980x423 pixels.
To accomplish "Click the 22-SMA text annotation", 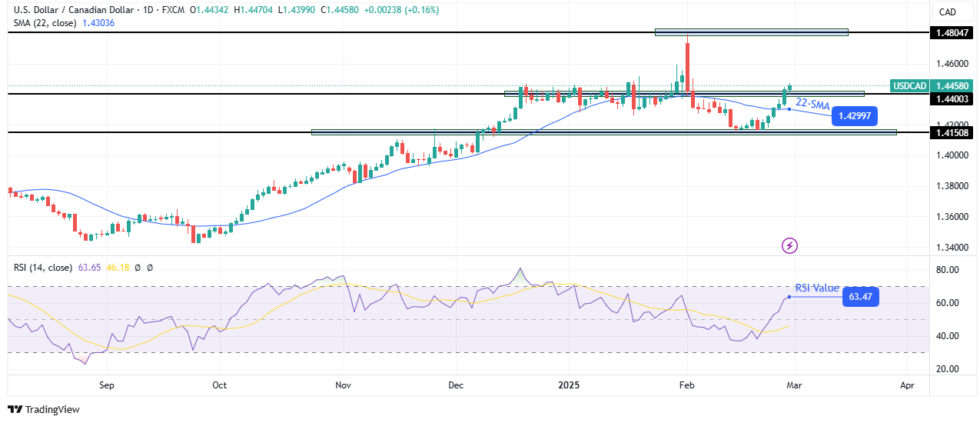I will coord(812,103).
